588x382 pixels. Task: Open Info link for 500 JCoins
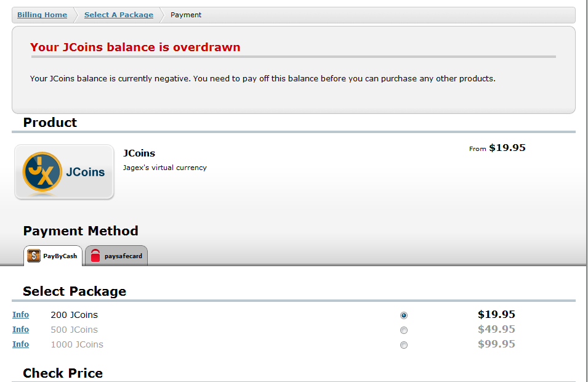click(20, 329)
